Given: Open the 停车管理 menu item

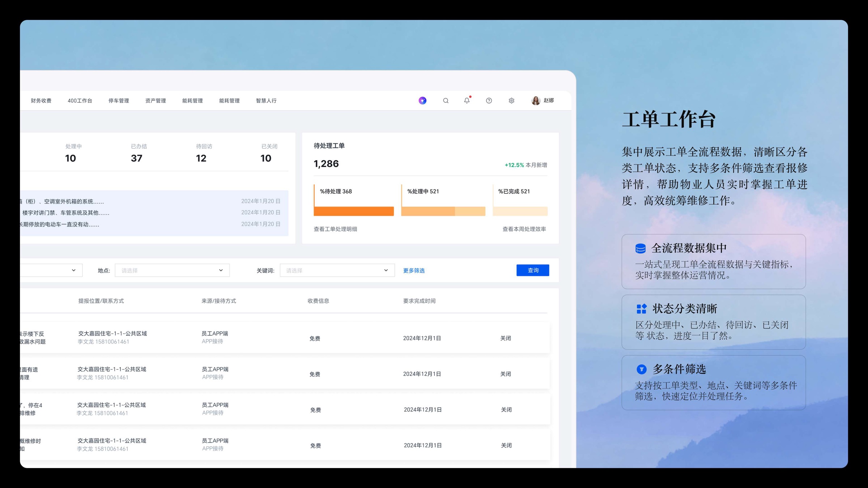Looking at the screenshot, I should tap(119, 100).
